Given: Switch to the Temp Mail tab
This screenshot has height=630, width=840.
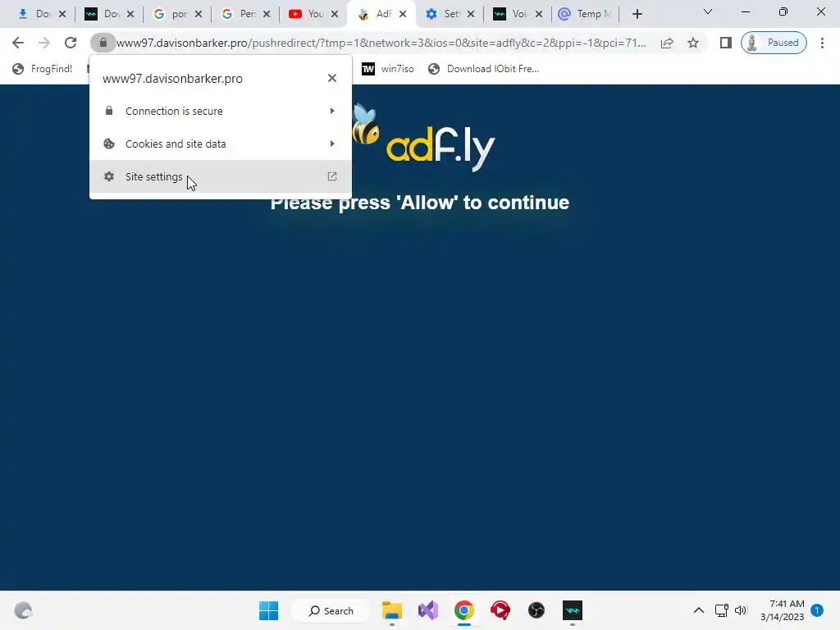Looking at the screenshot, I should (586, 14).
